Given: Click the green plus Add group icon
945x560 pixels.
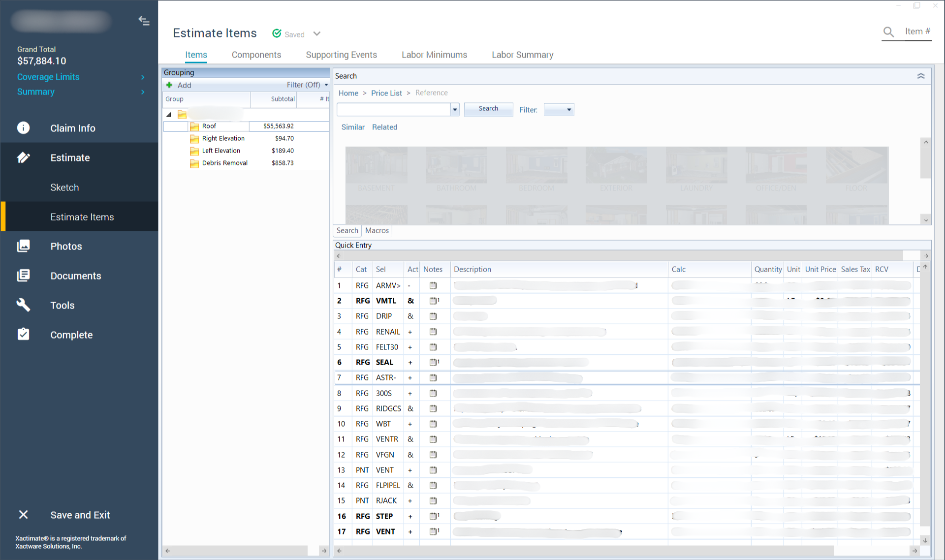Looking at the screenshot, I should (x=169, y=85).
